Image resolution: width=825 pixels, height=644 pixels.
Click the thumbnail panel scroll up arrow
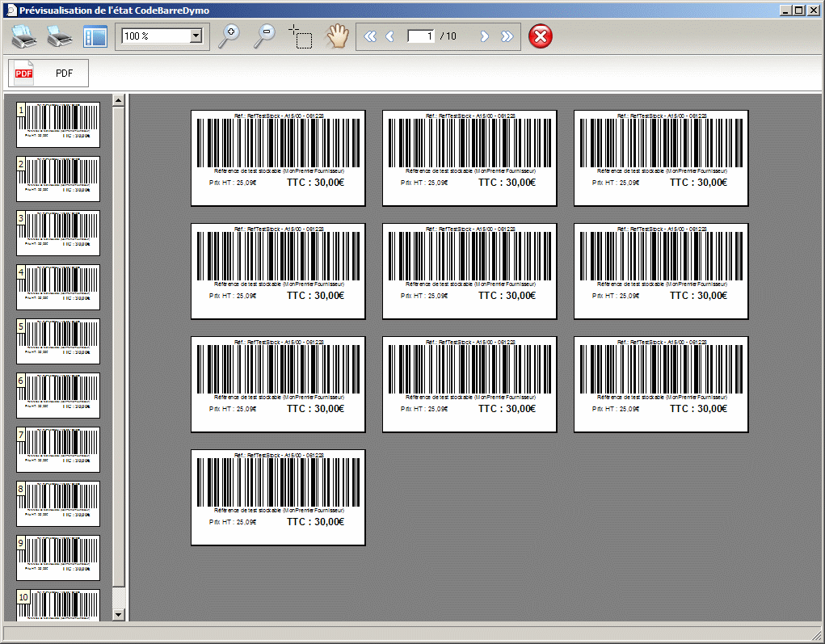119,100
